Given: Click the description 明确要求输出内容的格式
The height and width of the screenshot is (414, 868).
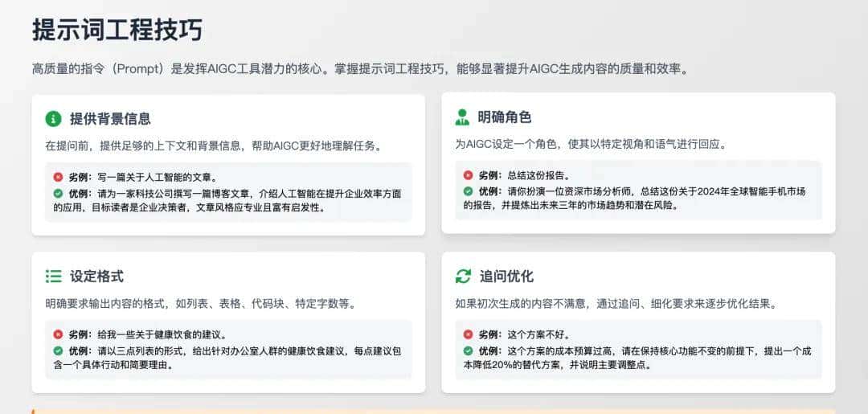Looking at the screenshot, I should tap(200, 304).
